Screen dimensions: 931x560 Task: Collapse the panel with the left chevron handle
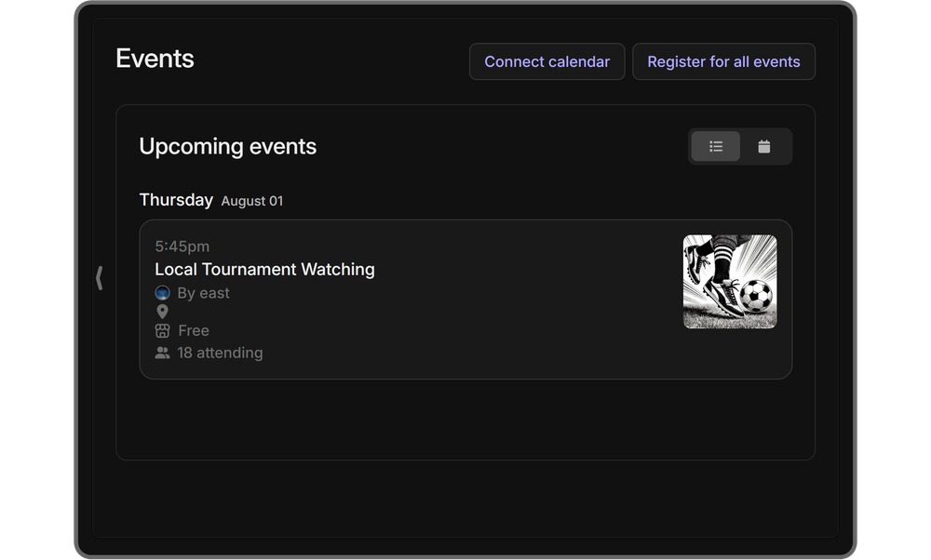click(100, 277)
